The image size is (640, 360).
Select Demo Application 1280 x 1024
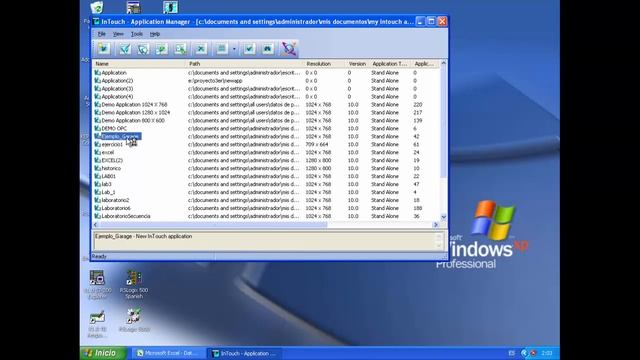[x=136, y=112]
